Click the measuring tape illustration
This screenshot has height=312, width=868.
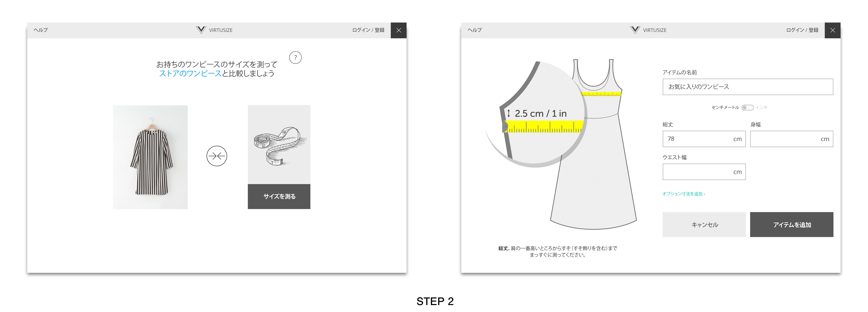tap(279, 145)
